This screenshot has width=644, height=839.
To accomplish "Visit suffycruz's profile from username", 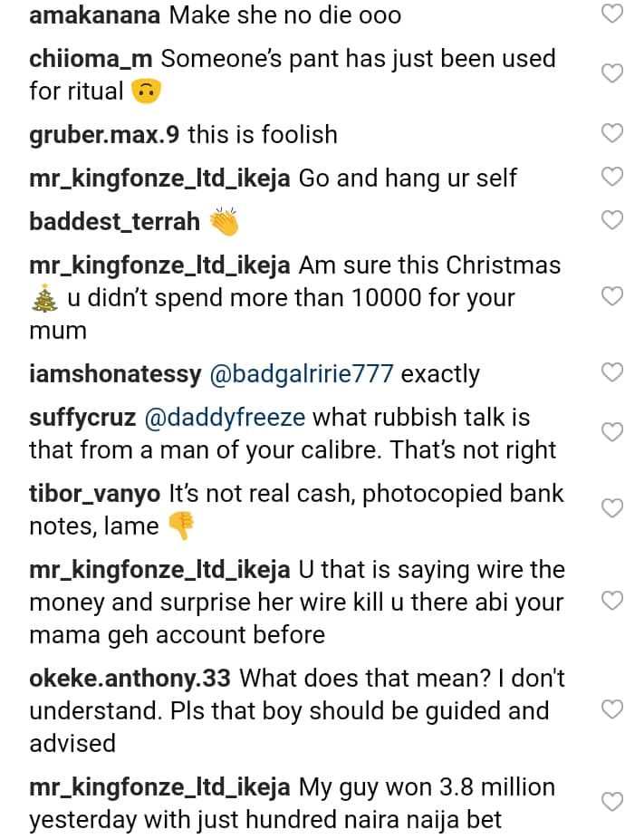I will pos(82,418).
